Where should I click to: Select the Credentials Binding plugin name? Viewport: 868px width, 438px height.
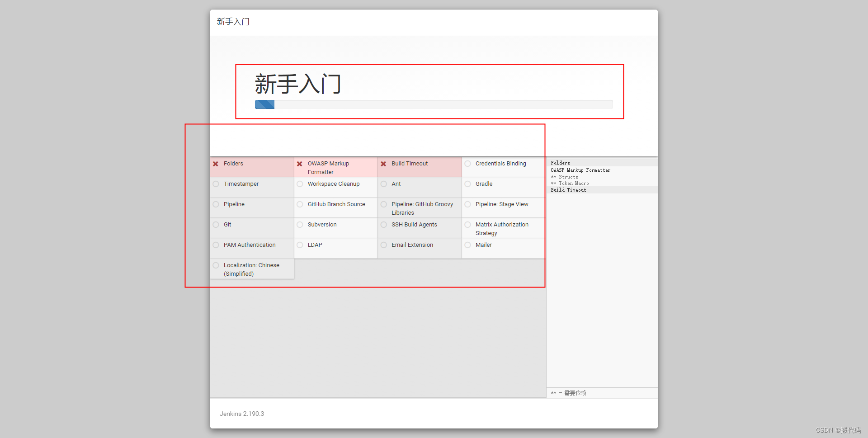tap(500, 164)
